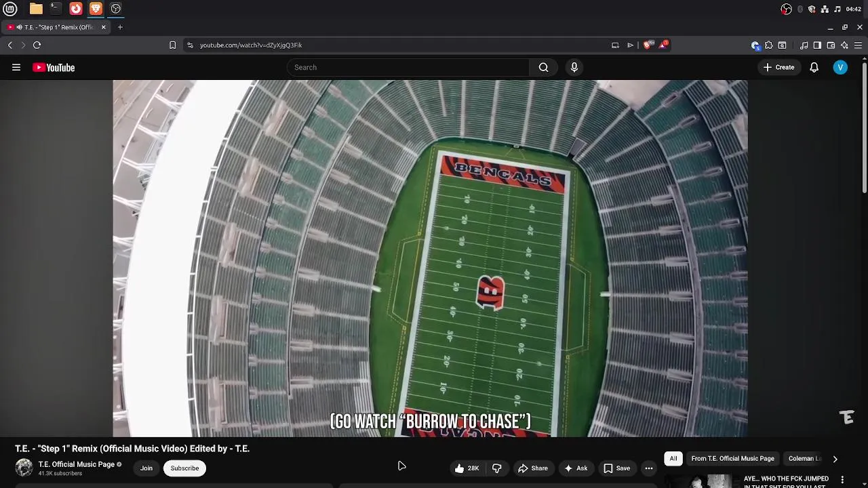The image size is (868, 488).
Task: Show more filter chips arrow
Action: [x=835, y=459]
